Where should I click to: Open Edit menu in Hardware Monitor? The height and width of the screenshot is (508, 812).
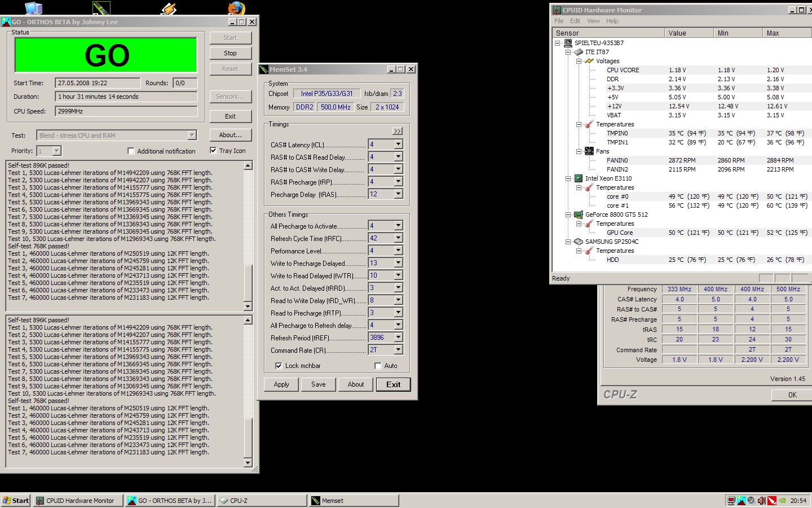pyautogui.click(x=575, y=21)
